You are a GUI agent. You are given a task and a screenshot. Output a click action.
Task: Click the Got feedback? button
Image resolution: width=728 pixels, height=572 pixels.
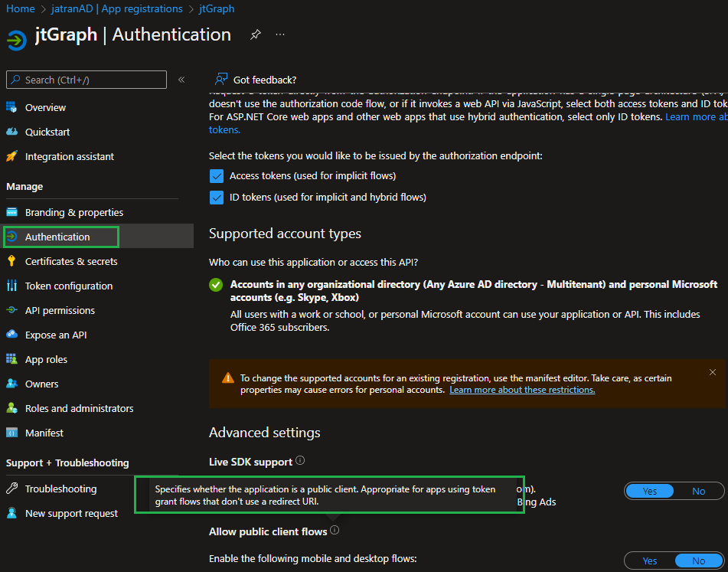(264, 80)
